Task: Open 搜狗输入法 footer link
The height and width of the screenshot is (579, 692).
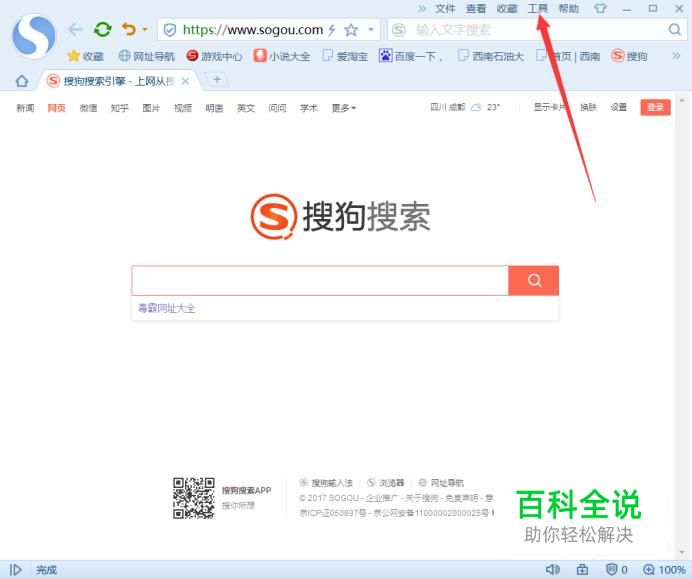Action: tap(326, 483)
